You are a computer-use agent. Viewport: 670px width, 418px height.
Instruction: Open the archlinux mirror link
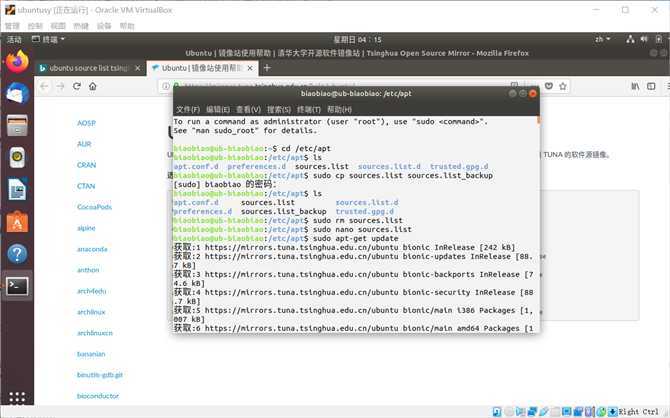[x=91, y=312]
